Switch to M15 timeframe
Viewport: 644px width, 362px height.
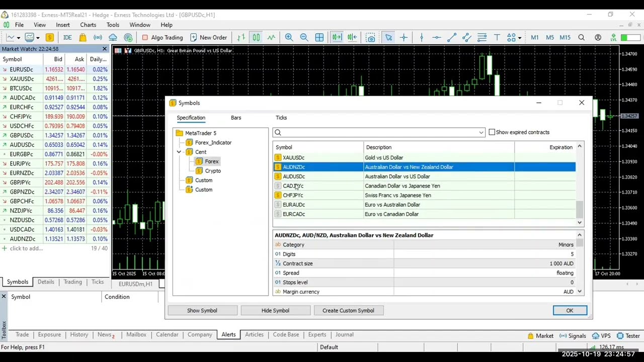coord(565,38)
